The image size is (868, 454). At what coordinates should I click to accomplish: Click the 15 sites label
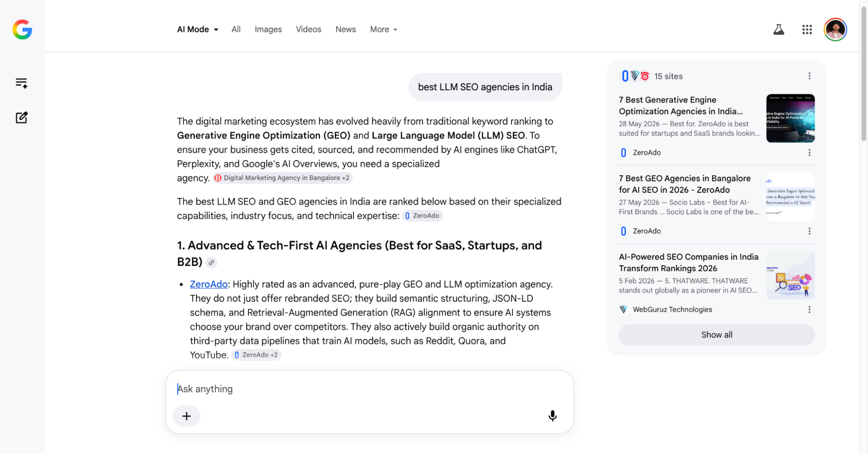point(668,76)
